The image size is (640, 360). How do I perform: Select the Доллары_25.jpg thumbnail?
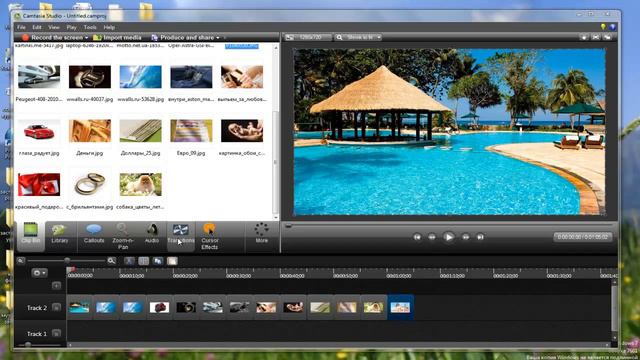coord(140,131)
